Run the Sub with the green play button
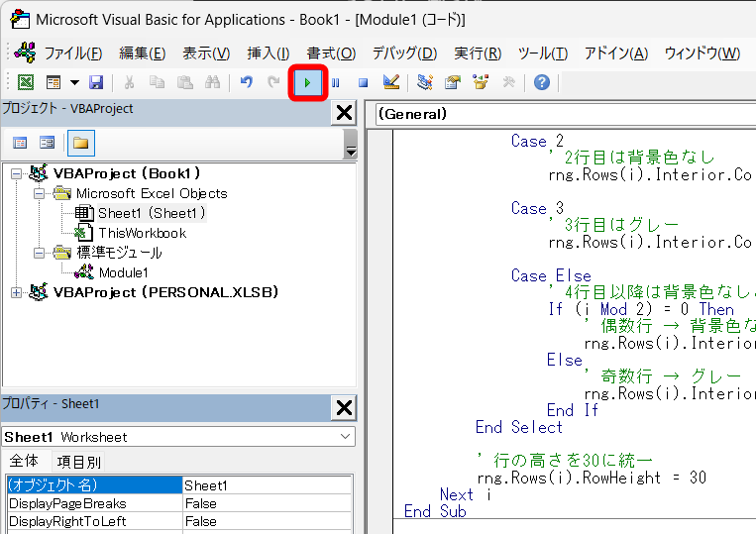Image resolution: width=756 pixels, height=534 pixels. pyautogui.click(x=307, y=83)
